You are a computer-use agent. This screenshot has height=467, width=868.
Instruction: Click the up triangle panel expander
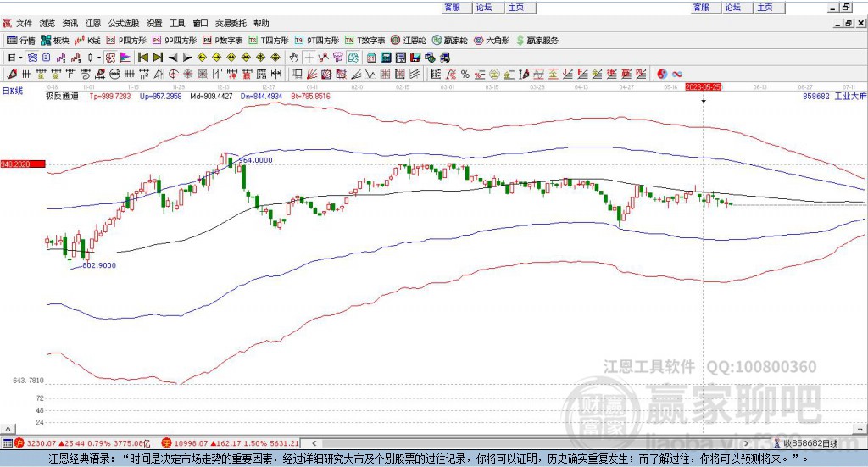[x=8, y=429]
